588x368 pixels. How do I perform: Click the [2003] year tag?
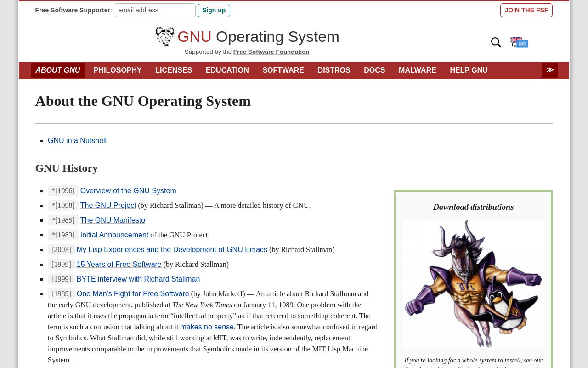pos(61,250)
